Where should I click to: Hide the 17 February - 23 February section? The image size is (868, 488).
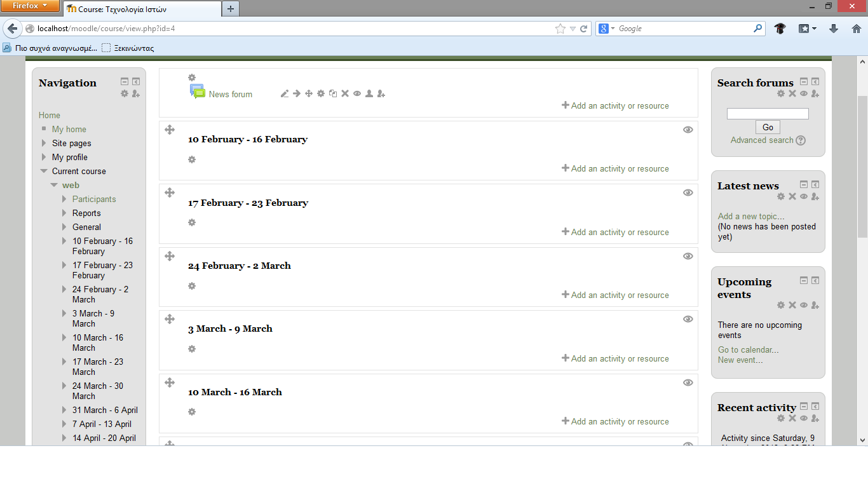pyautogui.click(x=688, y=193)
